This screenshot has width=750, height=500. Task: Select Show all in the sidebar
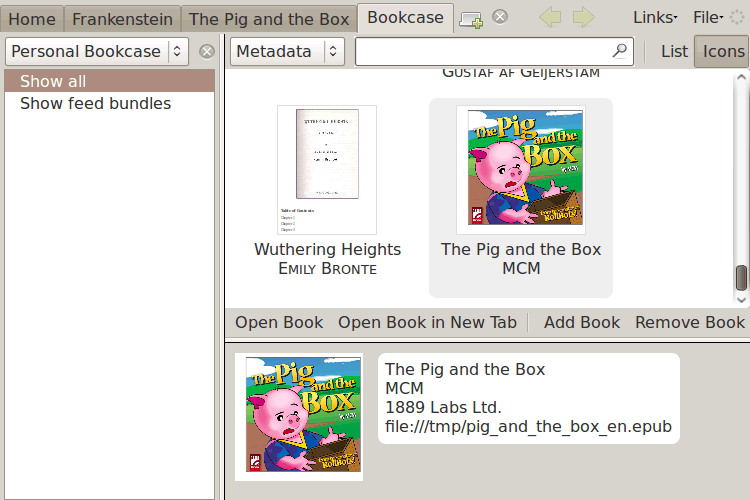point(110,81)
